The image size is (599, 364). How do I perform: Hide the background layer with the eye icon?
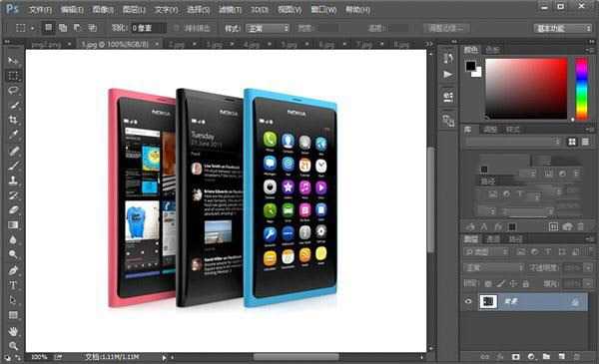468,301
